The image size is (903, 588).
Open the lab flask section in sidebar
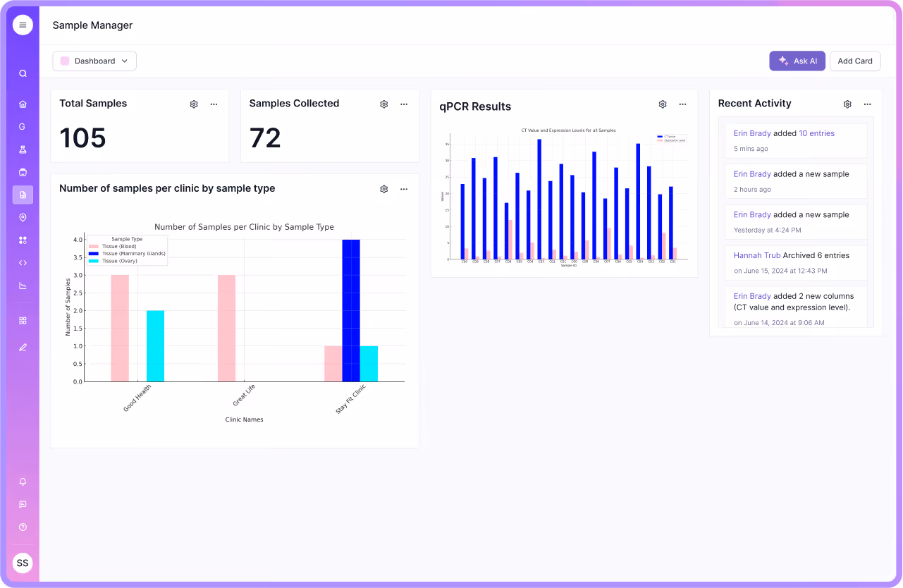(22, 149)
